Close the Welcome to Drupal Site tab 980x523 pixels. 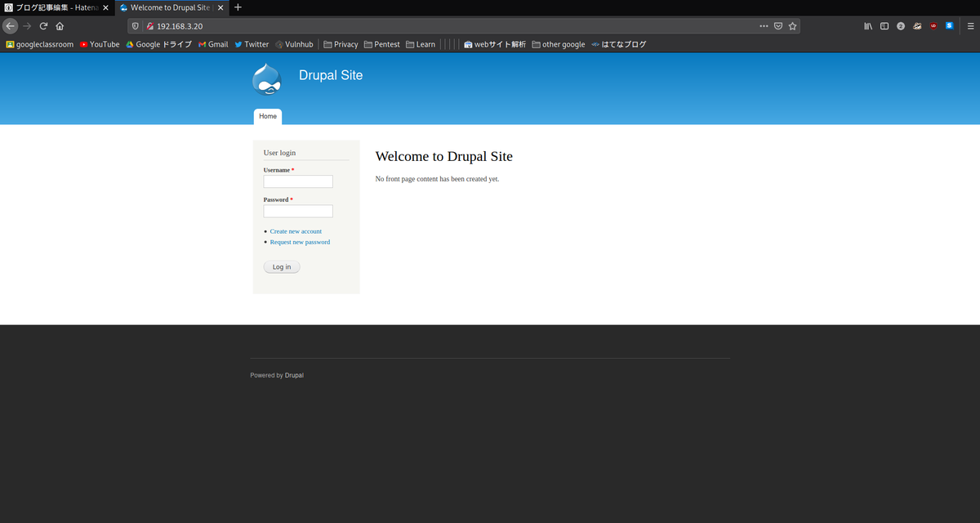coord(220,7)
